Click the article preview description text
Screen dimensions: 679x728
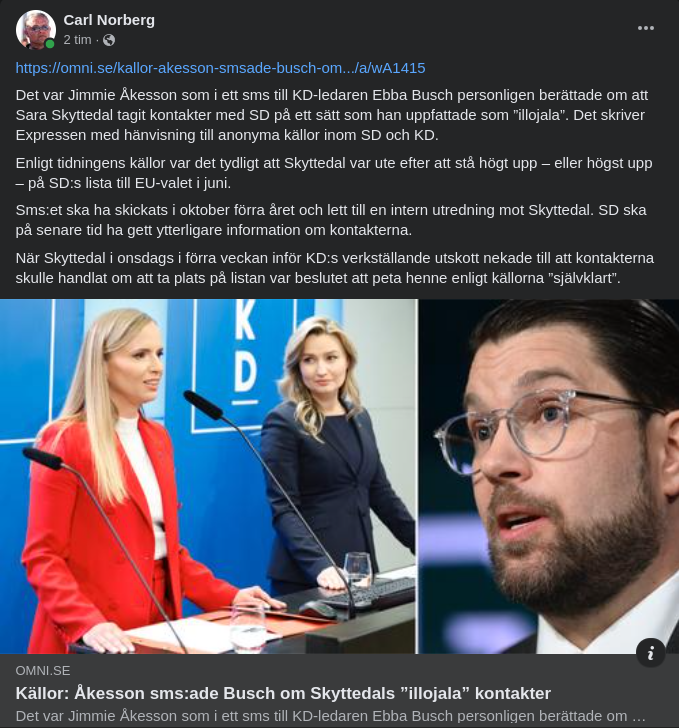click(331, 716)
